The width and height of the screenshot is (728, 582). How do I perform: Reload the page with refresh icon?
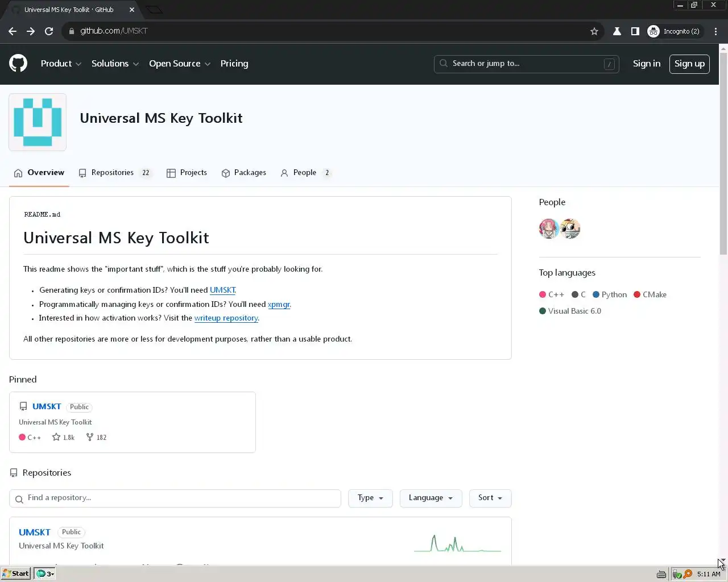[49, 31]
